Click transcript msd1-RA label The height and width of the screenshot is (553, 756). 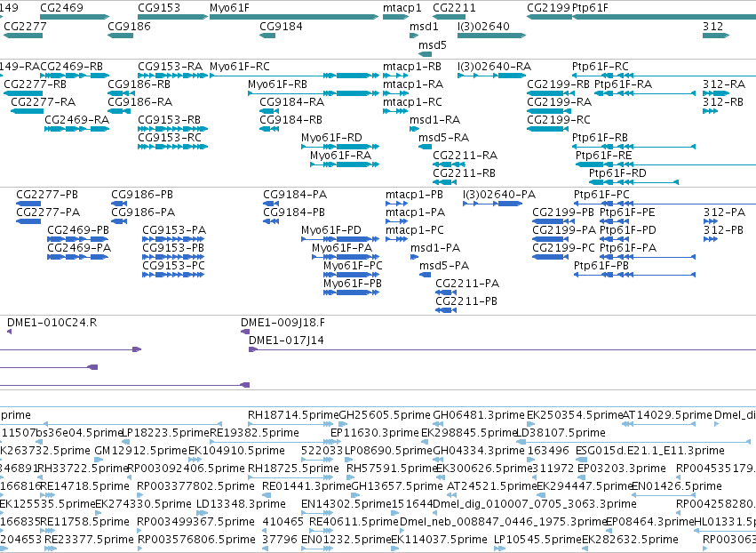point(434,120)
